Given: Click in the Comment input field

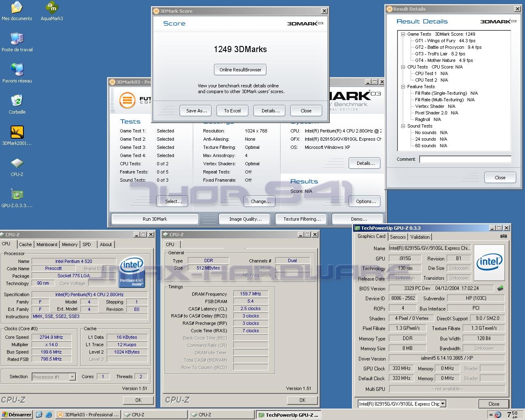Looking at the screenshot, I should (465, 159).
